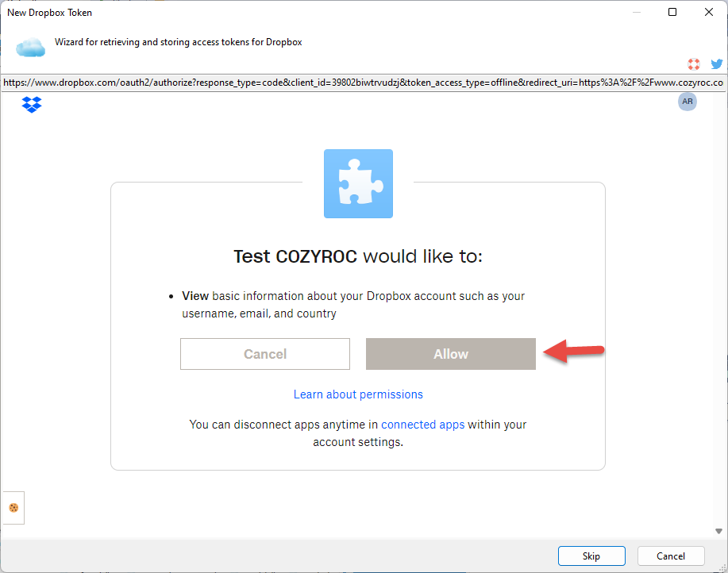Click the Skip button

point(591,556)
